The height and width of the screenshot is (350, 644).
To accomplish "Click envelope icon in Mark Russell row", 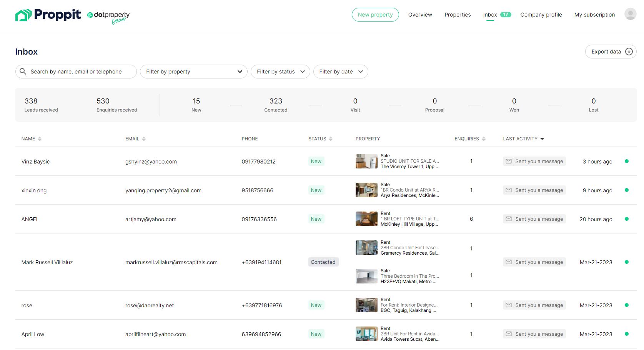I will 509,262.
